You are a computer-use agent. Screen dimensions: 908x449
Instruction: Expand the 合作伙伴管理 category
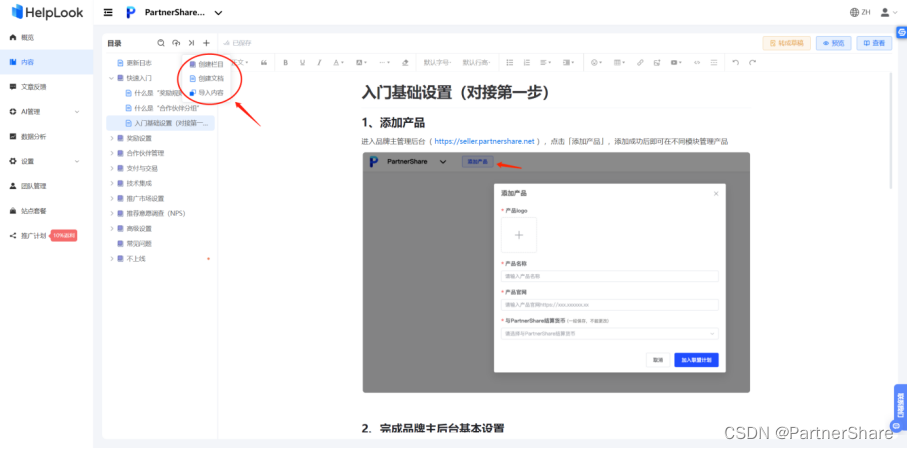112,154
